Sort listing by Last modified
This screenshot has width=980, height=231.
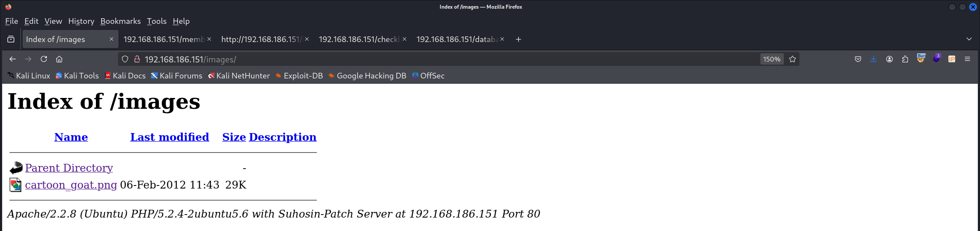point(170,137)
